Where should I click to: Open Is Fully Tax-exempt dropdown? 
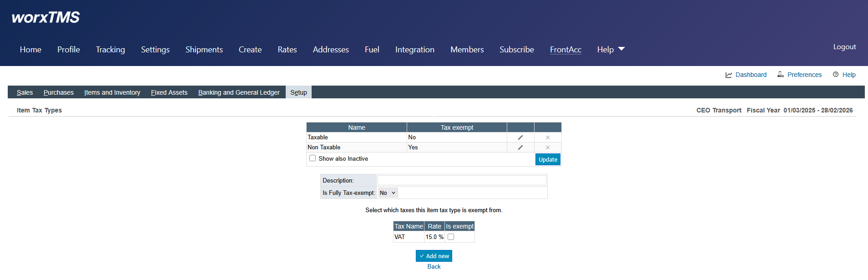(x=388, y=193)
